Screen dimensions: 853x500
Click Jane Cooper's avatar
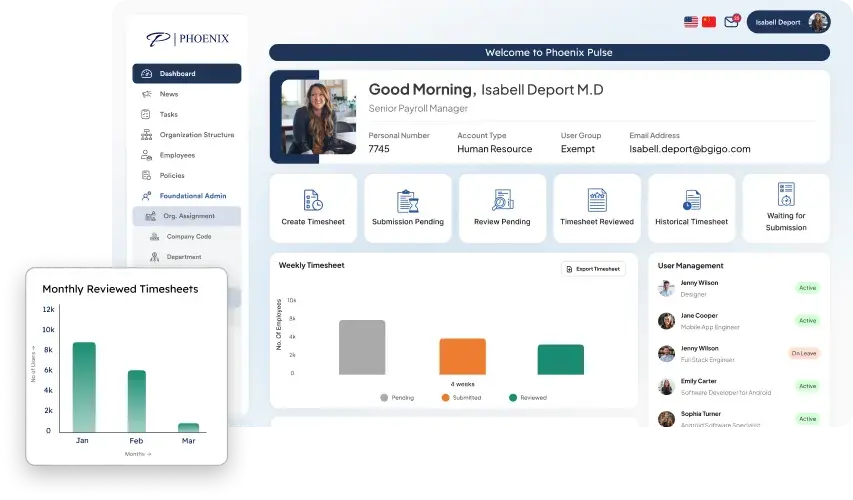point(666,321)
